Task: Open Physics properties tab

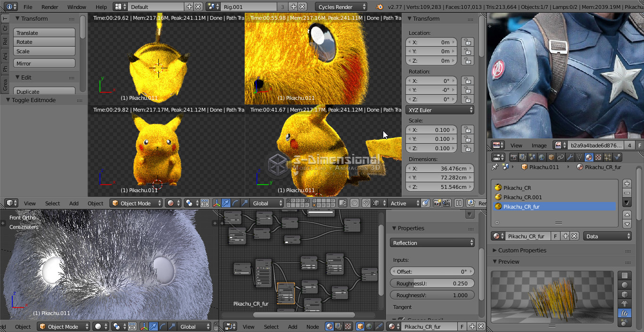Action: click(618, 157)
